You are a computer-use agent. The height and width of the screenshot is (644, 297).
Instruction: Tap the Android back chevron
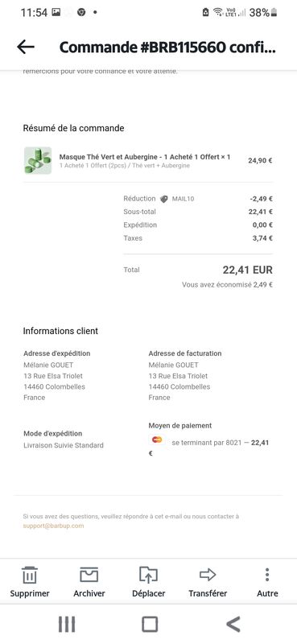point(233,625)
